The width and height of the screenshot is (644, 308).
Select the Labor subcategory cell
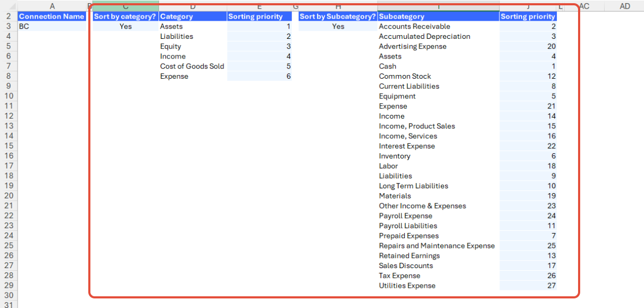click(x=438, y=166)
